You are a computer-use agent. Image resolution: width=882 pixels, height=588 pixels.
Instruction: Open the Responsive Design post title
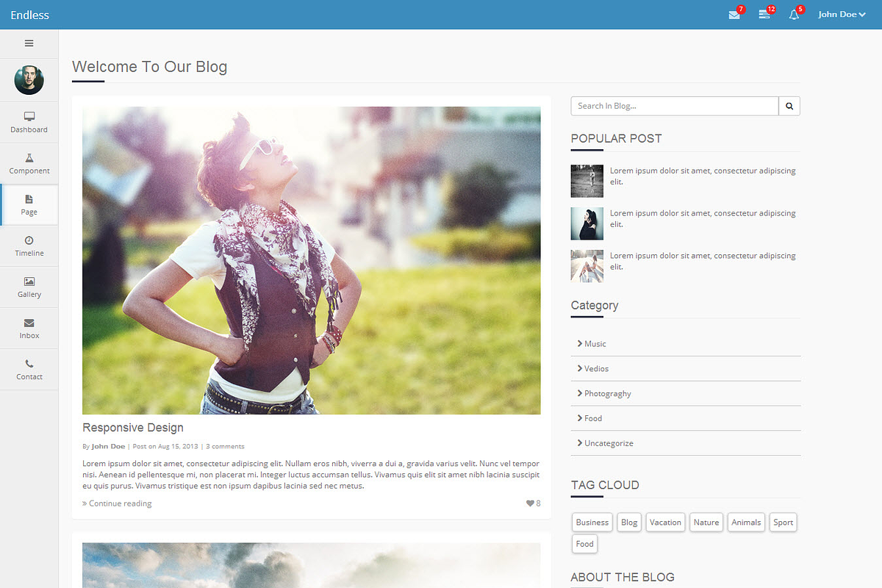[133, 428]
